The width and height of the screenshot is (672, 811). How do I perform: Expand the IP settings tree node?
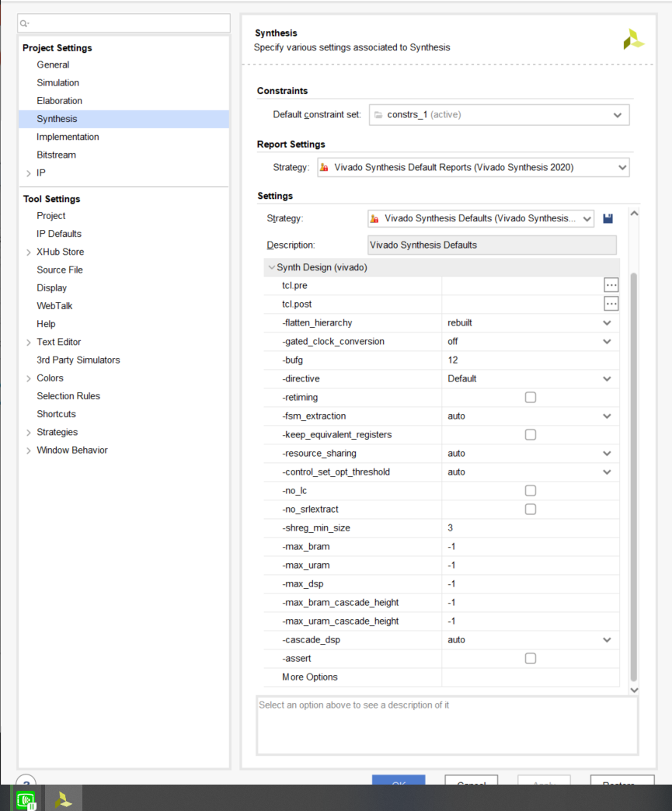coord(29,173)
